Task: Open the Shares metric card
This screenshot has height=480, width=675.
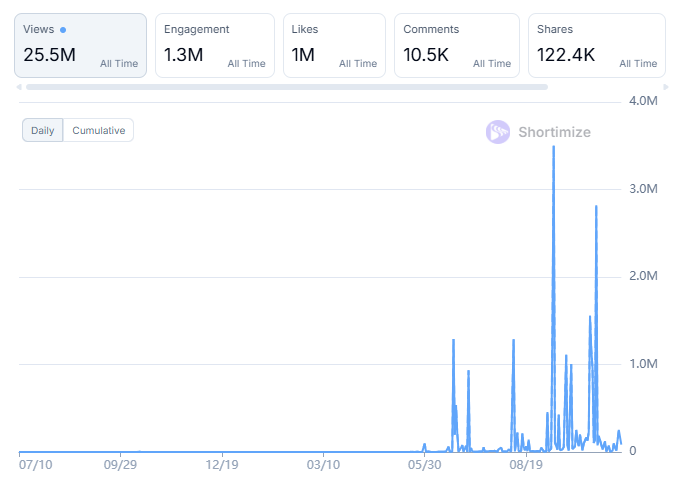Action: 596,45
